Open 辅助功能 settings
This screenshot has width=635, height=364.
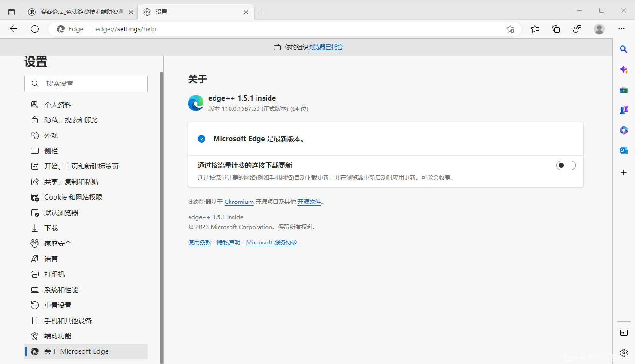pos(86,336)
